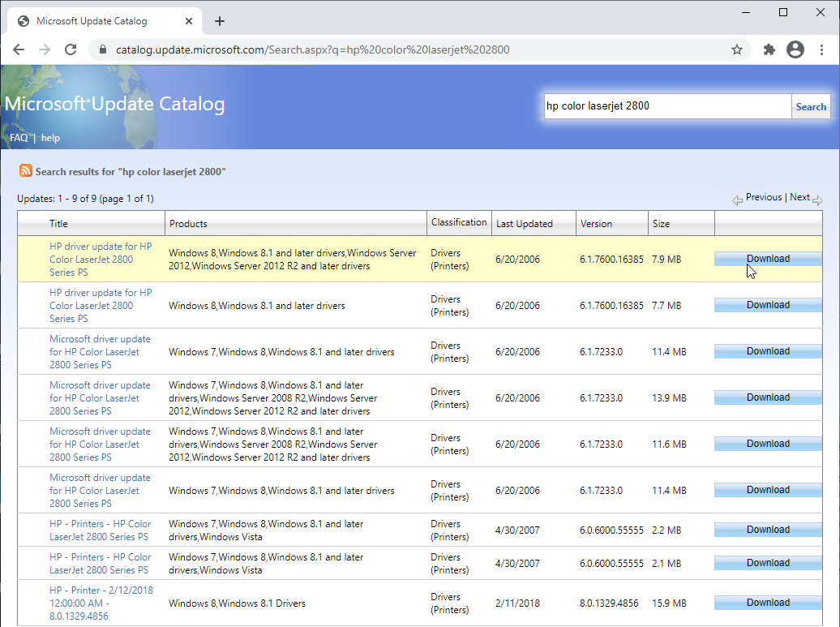Viewport: 840px width, 627px height.
Task: Sort results by the Size column
Action: tap(661, 224)
